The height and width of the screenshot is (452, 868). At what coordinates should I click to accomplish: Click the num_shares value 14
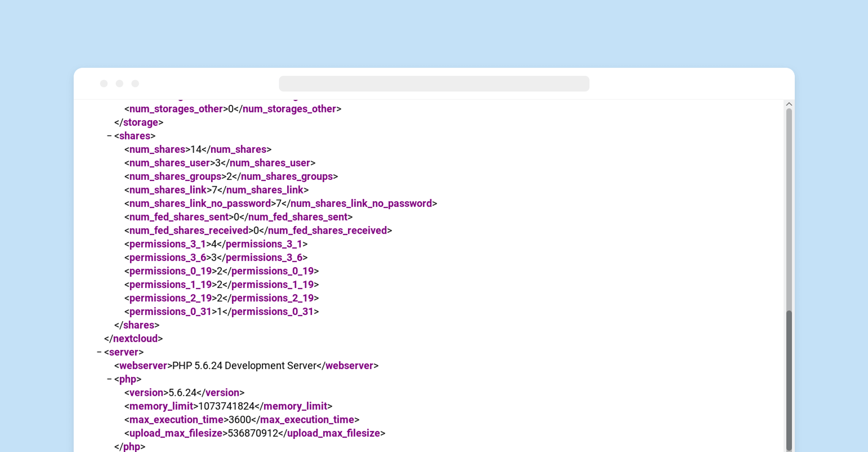196,150
